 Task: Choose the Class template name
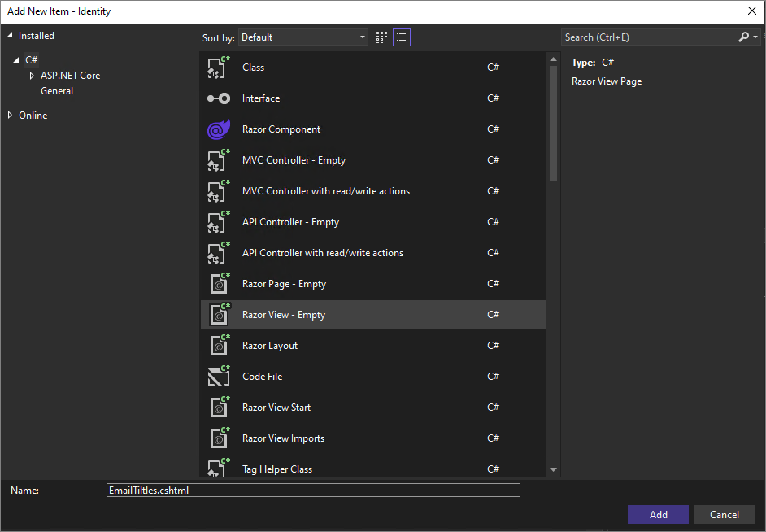pyautogui.click(x=253, y=68)
